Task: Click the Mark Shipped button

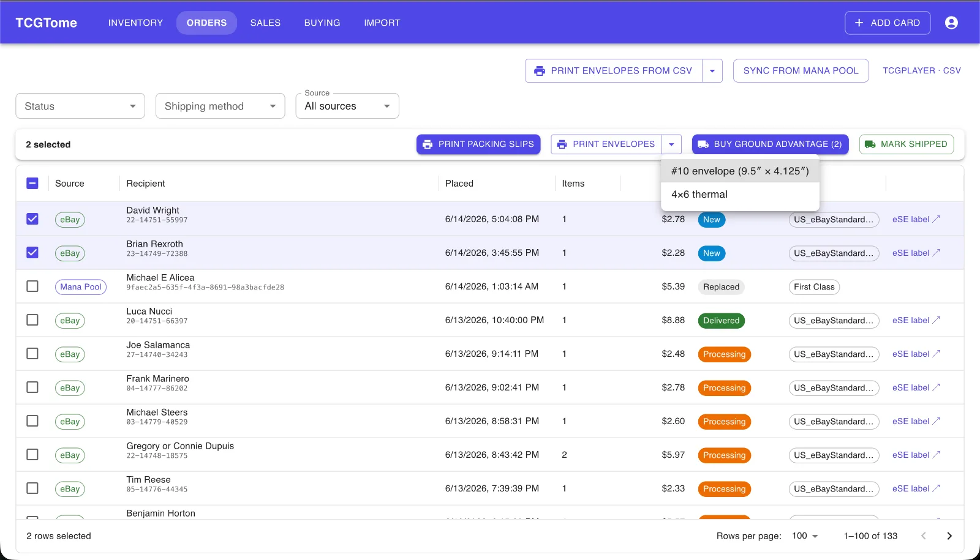Action: pos(906,144)
